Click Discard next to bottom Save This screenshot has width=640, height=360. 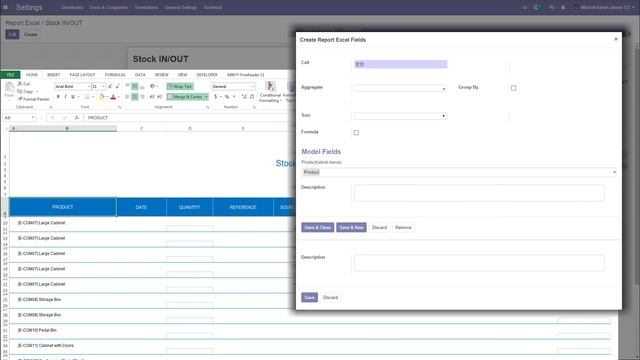(x=331, y=297)
